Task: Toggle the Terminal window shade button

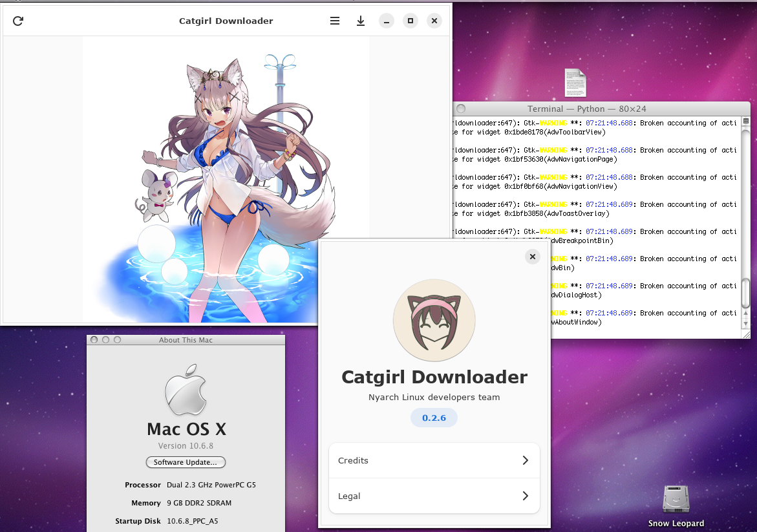Action: click(460, 109)
